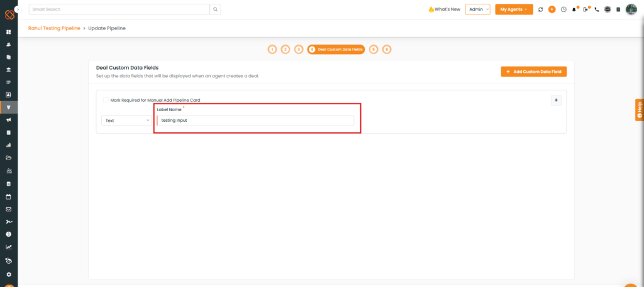Click the delete icon for the custom field
The width and height of the screenshot is (644, 287).
pos(556,100)
